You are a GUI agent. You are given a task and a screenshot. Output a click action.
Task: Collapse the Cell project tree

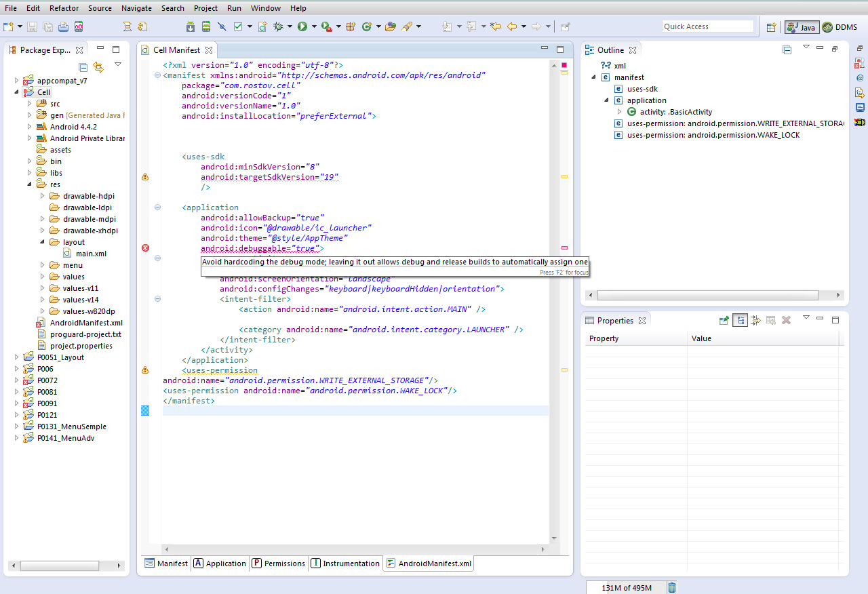tap(17, 92)
